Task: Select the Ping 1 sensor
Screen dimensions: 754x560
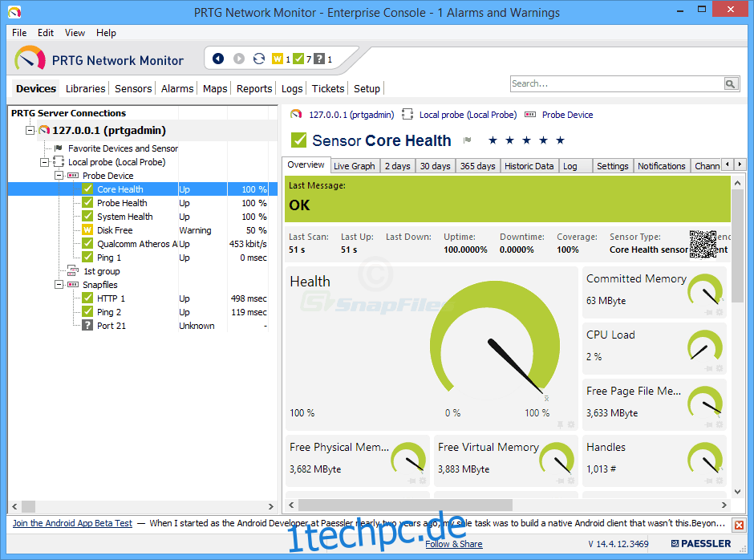Action: [x=143, y=258]
